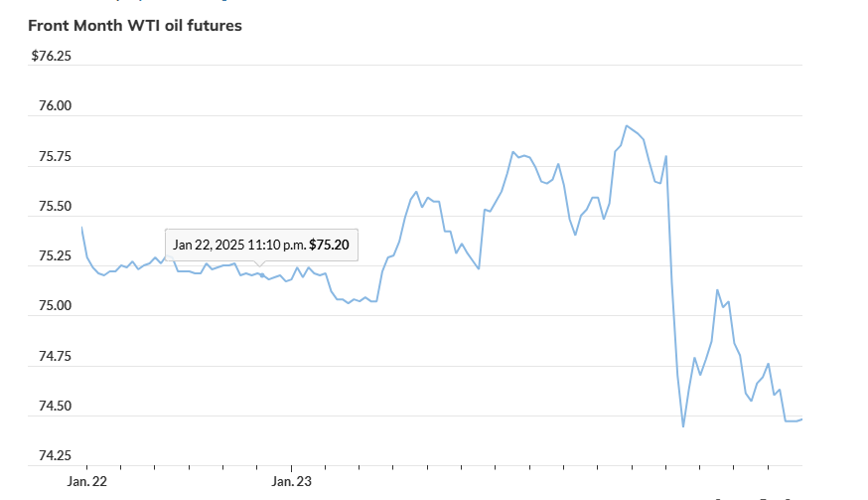868x500 pixels.
Task: Click the Jan. 23 date label
Action: coord(292,482)
